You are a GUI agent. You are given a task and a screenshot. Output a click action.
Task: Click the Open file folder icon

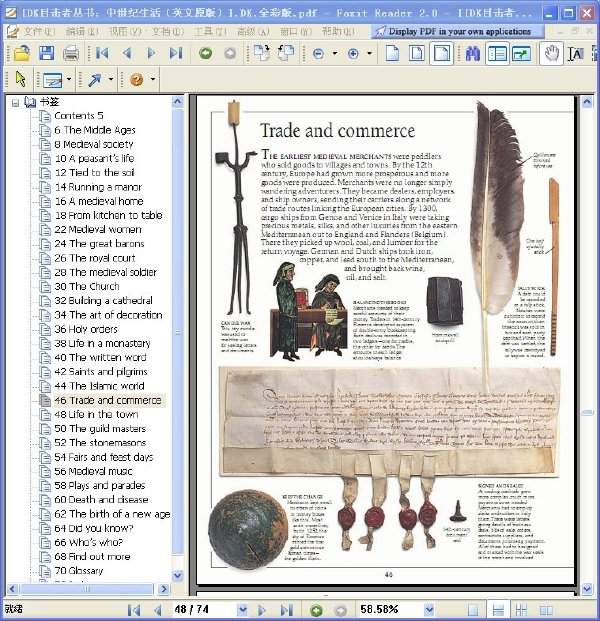(22, 53)
